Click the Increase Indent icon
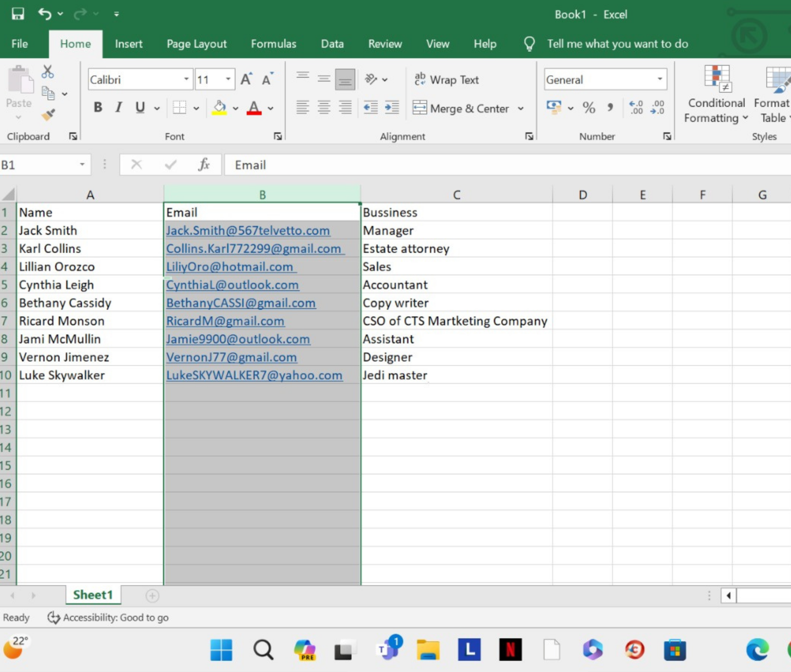791x672 pixels. pyautogui.click(x=391, y=108)
